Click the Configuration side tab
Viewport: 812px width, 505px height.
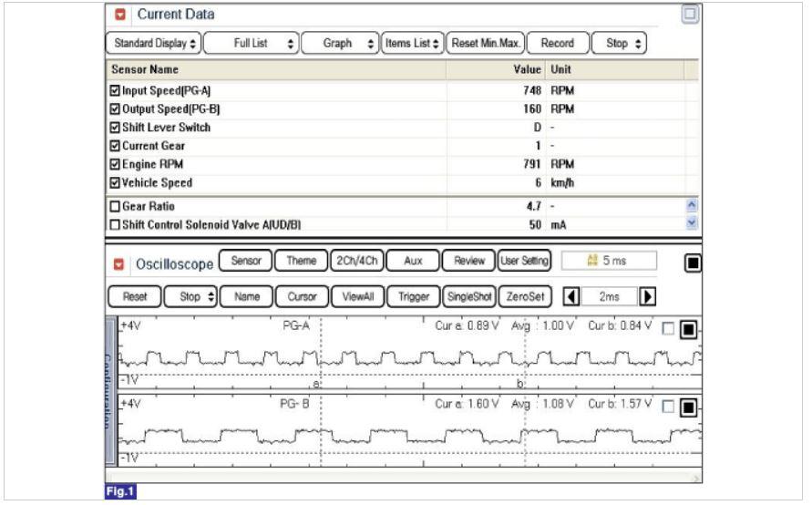(x=109, y=390)
